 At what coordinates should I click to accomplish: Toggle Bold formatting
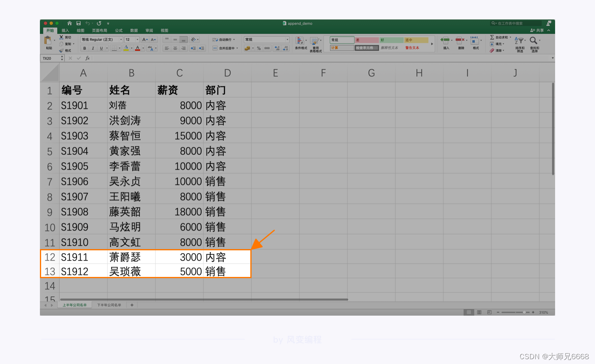pos(85,48)
